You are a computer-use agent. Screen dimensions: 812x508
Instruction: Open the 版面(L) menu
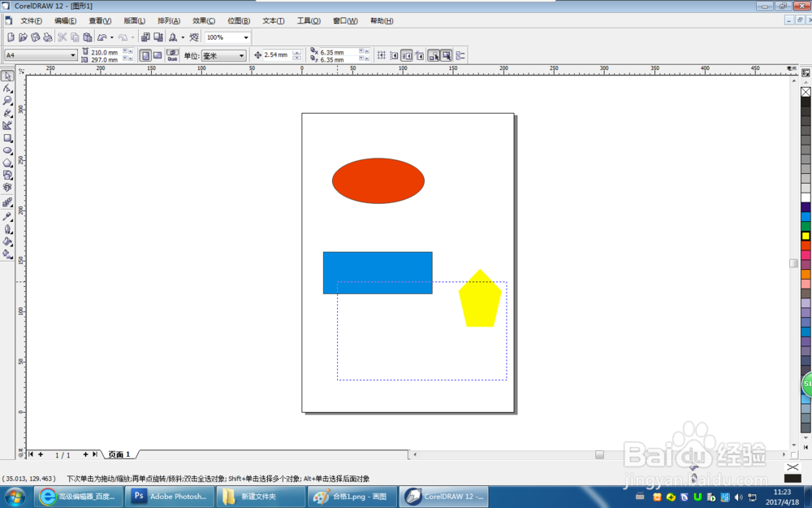coord(134,21)
